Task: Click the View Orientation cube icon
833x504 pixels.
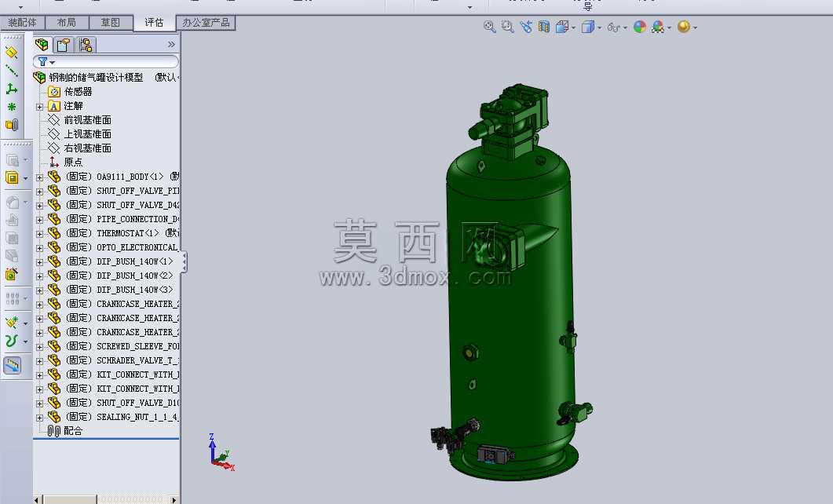Action: tap(562, 27)
